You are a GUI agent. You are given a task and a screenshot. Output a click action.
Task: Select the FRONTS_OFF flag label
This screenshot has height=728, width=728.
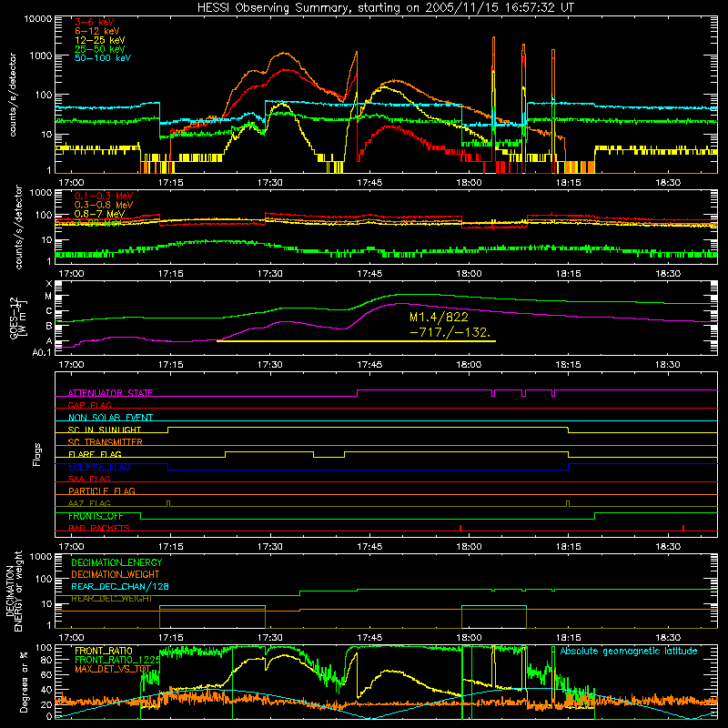[96, 516]
